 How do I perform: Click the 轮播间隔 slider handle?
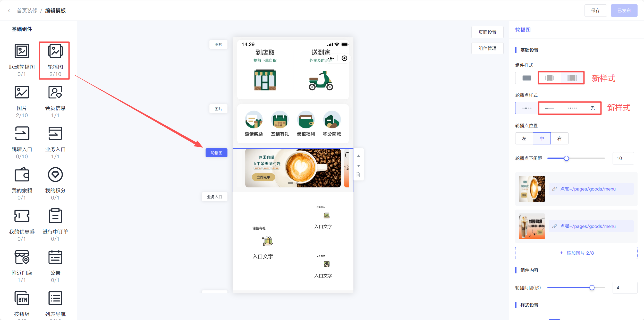tap(592, 288)
